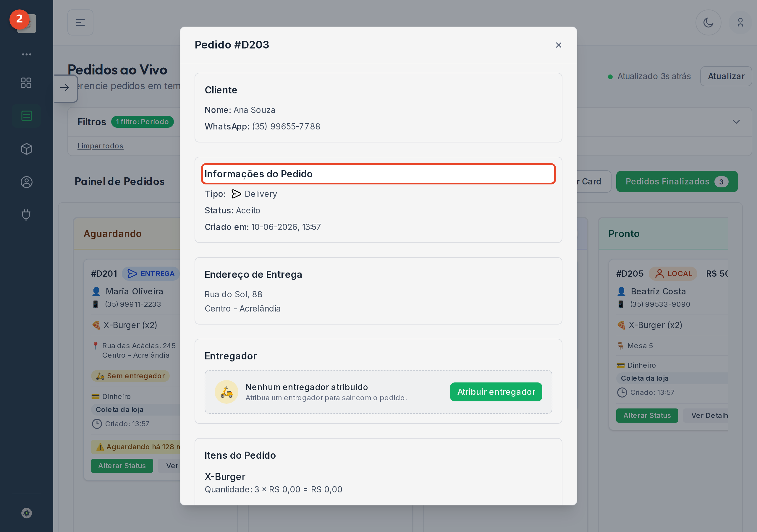The height and width of the screenshot is (532, 757).
Task: Click the Atualizar button
Action: [726, 76]
